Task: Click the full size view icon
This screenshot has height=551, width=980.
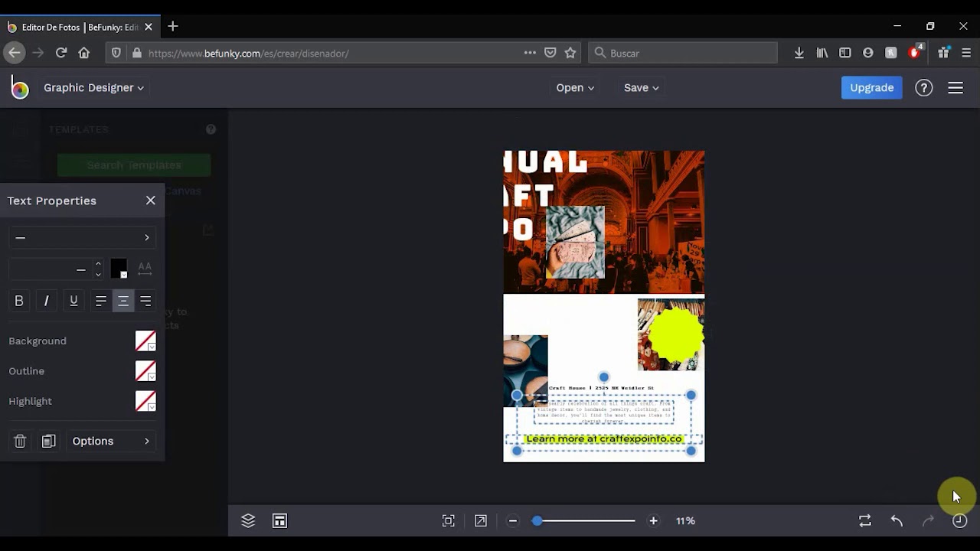Action: coord(480,520)
